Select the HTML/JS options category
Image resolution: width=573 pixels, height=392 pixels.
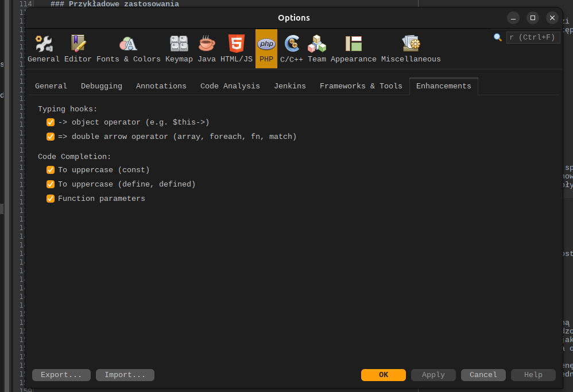coord(237,49)
